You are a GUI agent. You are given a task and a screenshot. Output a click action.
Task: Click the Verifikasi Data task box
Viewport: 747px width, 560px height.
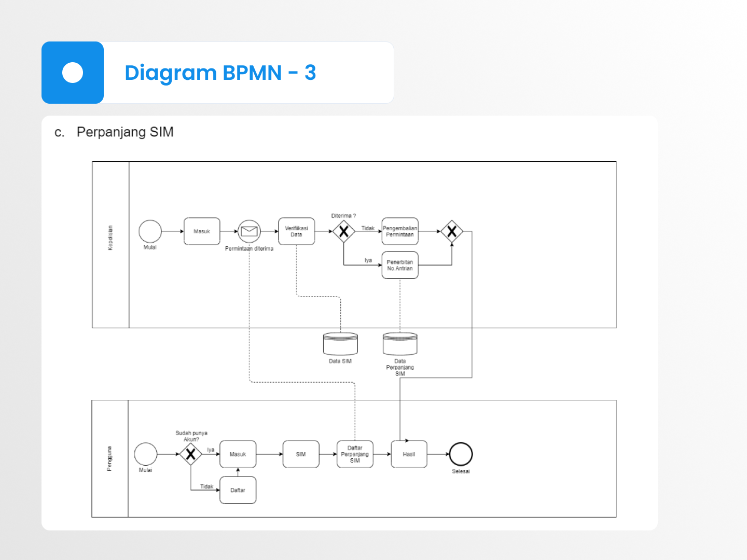coord(296,231)
